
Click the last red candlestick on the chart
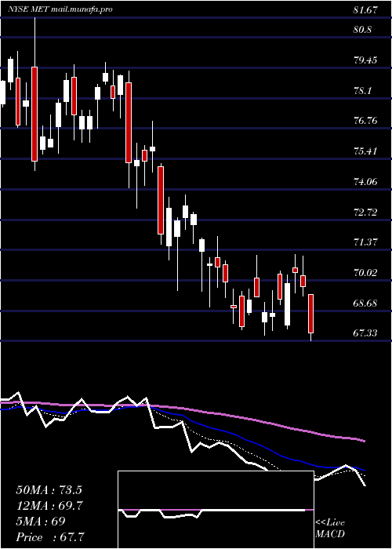pyautogui.click(x=310, y=314)
